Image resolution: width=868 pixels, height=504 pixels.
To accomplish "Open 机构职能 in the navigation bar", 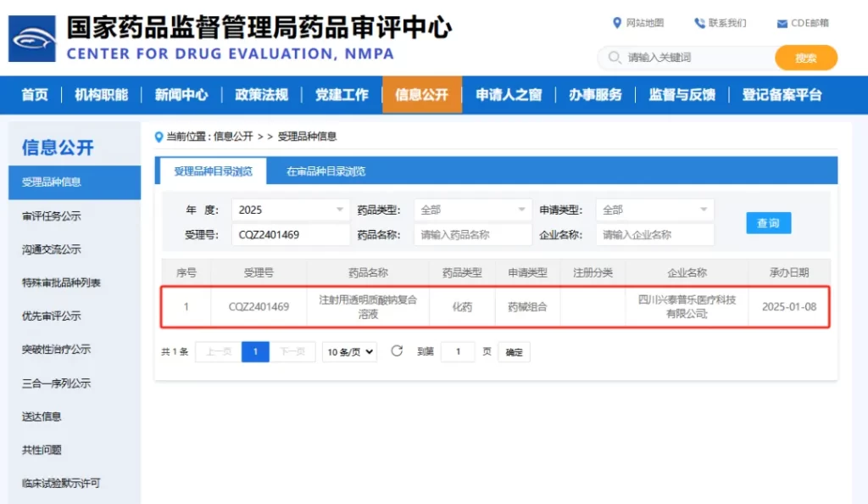I will tap(102, 95).
